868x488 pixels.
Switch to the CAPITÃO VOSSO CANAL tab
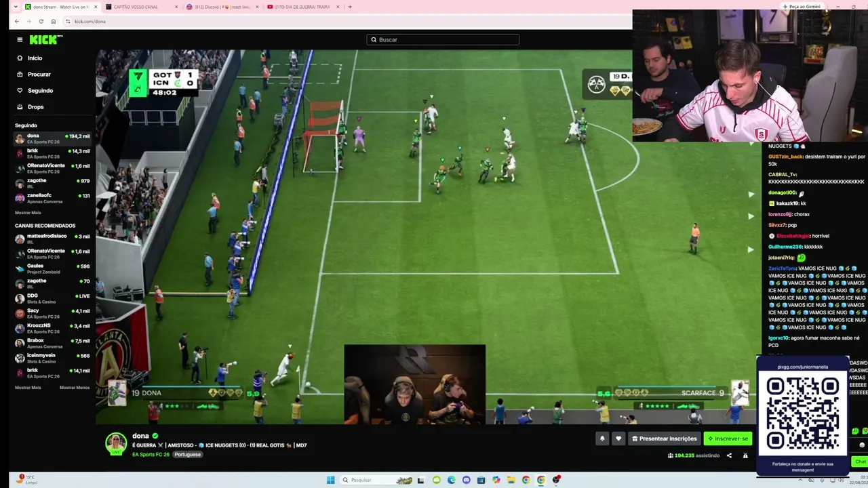142,7
